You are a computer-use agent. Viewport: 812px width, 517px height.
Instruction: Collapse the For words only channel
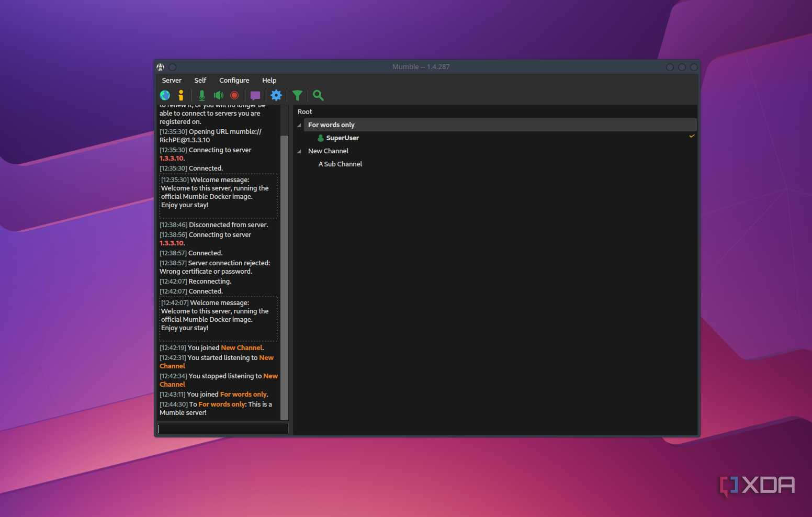click(x=299, y=125)
